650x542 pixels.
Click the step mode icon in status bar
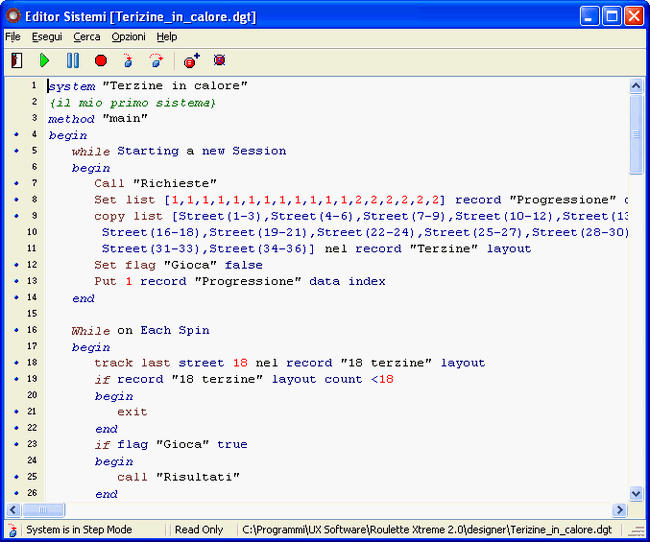pyautogui.click(x=13, y=530)
